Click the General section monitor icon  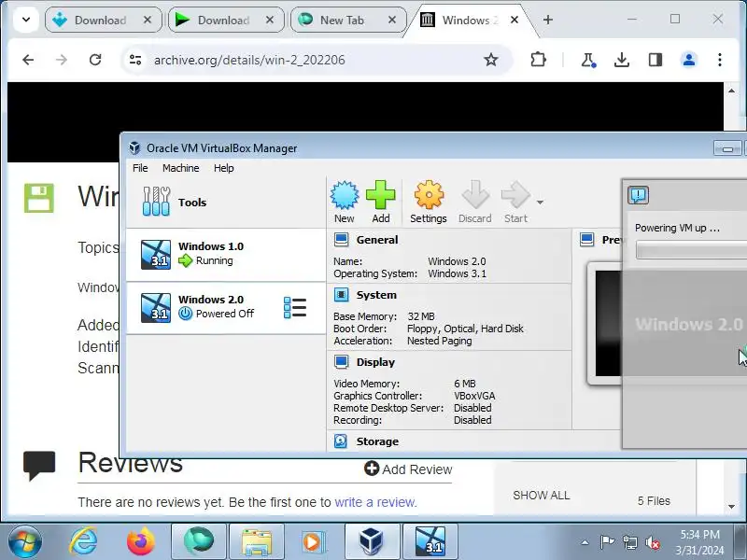pos(341,240)
